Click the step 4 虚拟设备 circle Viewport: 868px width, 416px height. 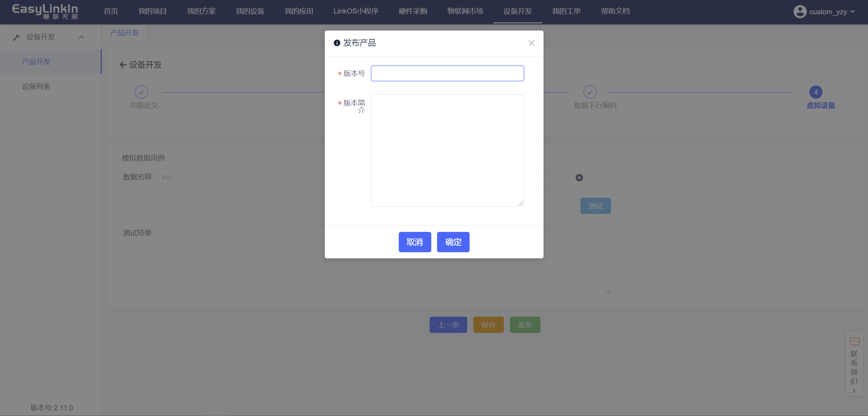point(816,92)
